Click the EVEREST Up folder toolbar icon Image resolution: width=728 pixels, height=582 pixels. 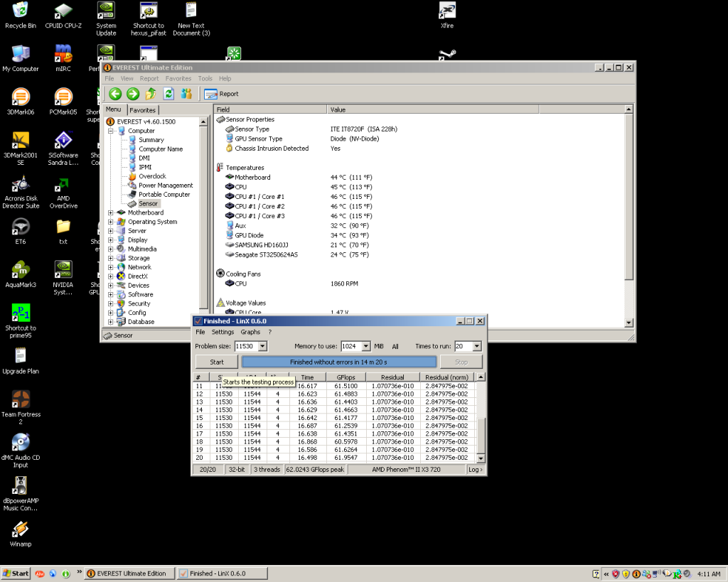(x=151, y=94)
